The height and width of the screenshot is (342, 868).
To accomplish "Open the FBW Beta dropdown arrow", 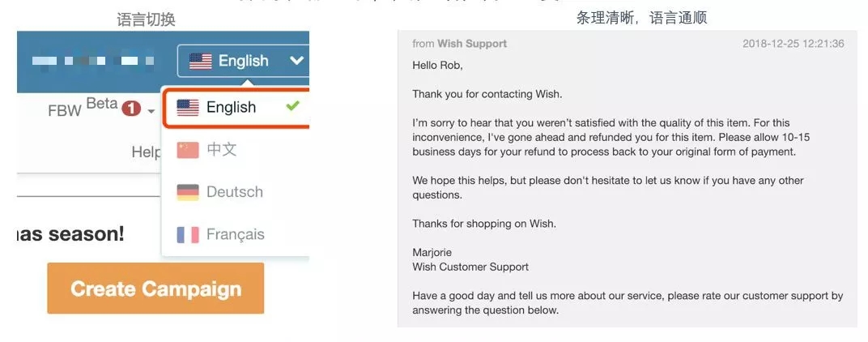I will coord(151,111).
